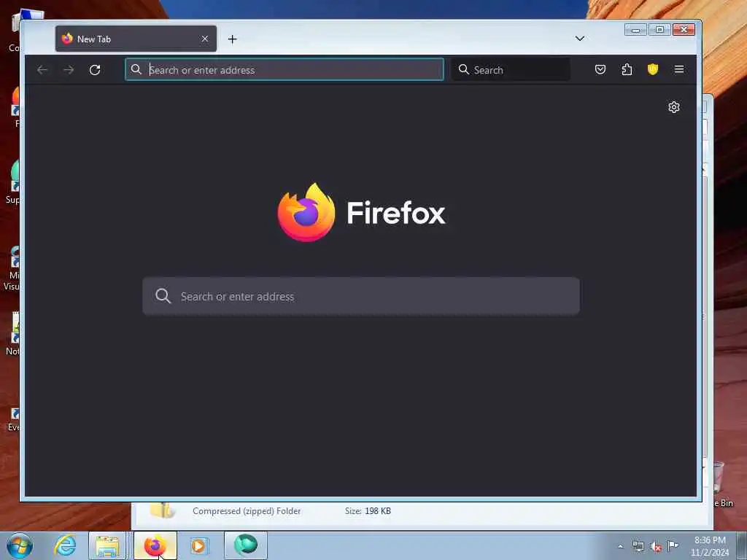The image size is (747, 560).
Task: Open the Firefox hamburger application menu
Action: tap(679, 69)
